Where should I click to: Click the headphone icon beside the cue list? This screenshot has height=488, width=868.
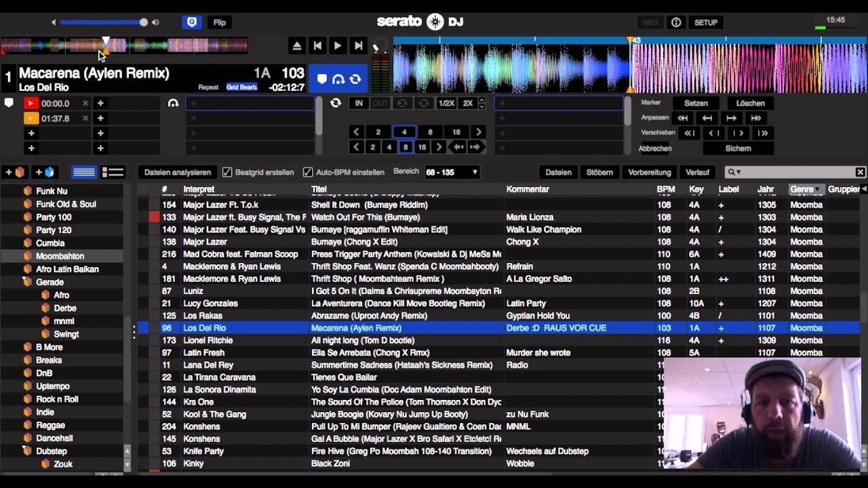(x=173, y=103)
